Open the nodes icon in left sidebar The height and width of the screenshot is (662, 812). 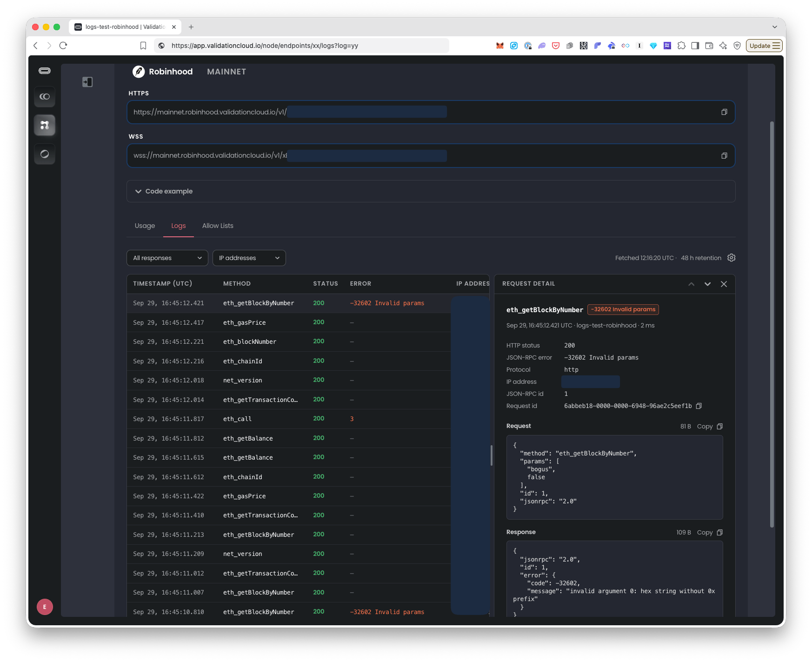[x=45, y=125]
